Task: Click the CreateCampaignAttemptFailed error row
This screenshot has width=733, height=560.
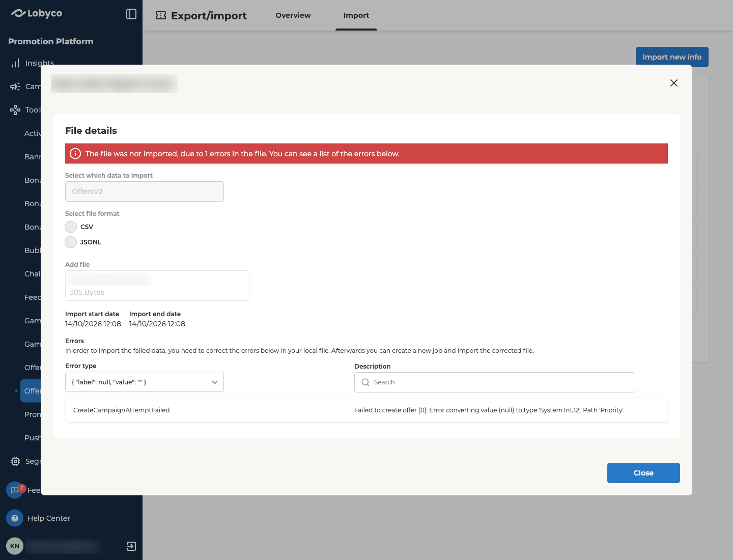Action: pos(366,410)
